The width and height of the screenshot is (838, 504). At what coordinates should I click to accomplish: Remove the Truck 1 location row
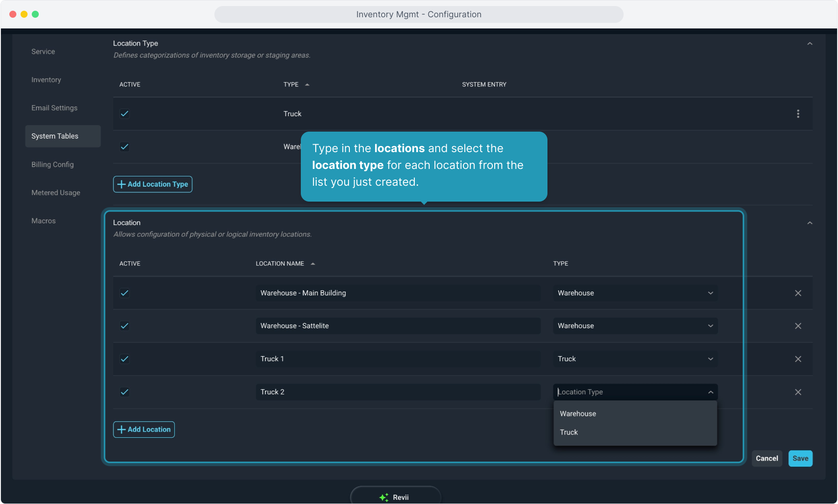tap(798, 359)
